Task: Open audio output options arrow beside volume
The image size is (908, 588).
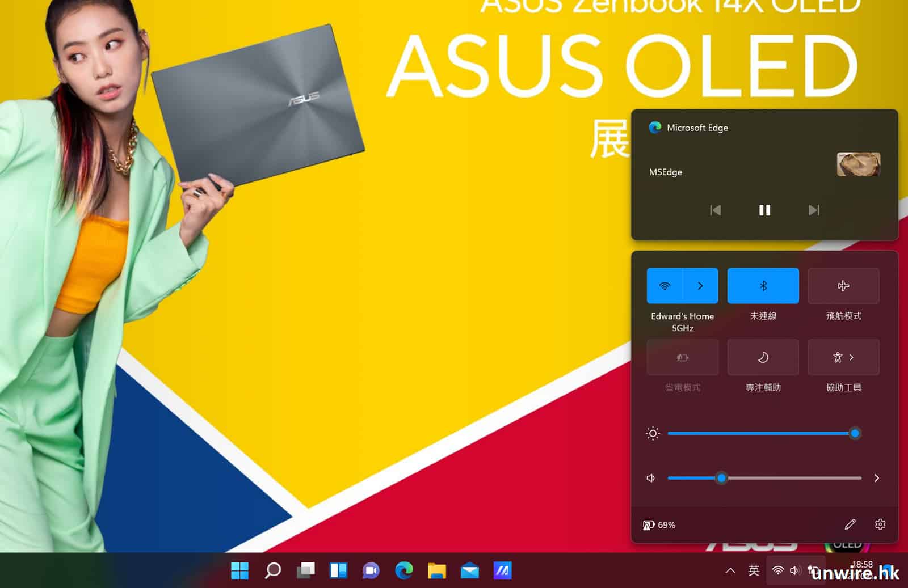Action: click(876, 478)
